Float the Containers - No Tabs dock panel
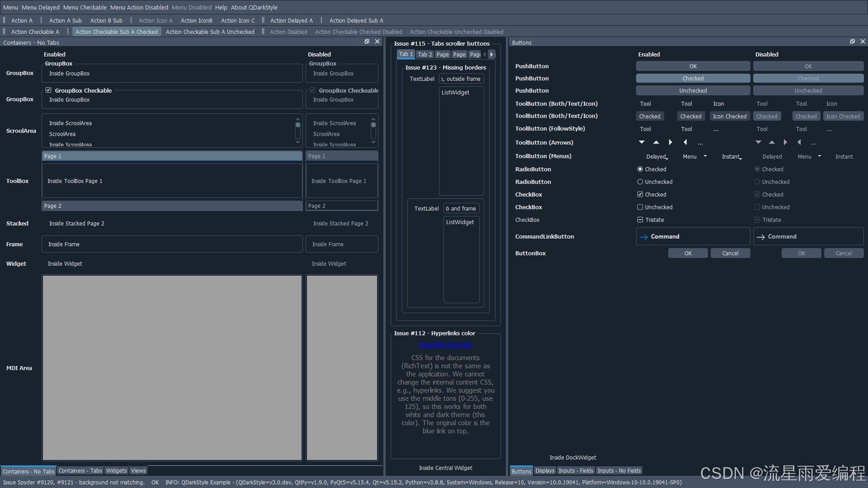This screenshot has width=868, height=488. [x=367, y=42]
